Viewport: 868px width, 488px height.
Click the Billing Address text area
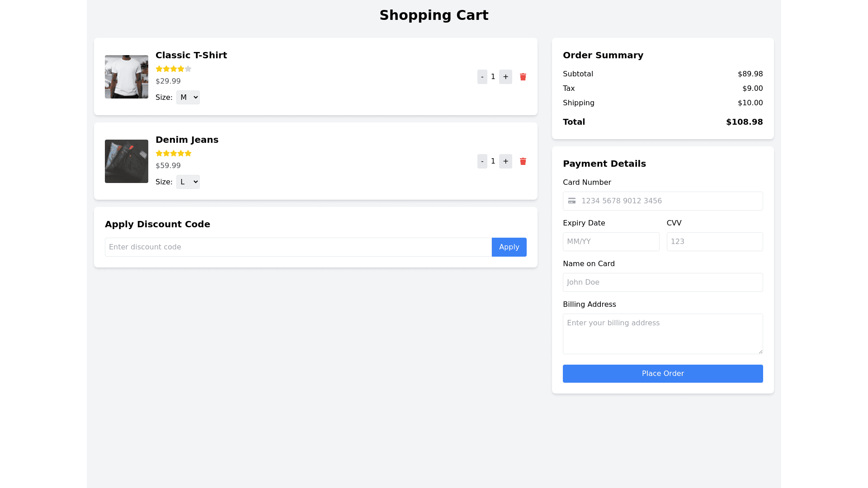tap(663, 334)
